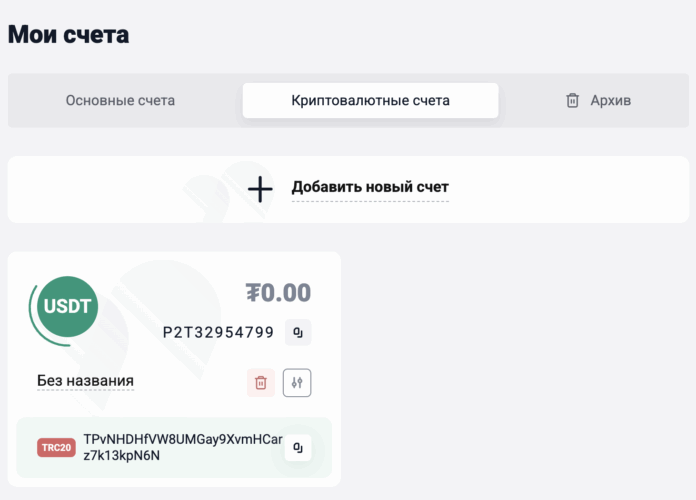696x500 pixels.
Task: Copy the account number P2T32954799
Action: pyautogui.click(x=298, y=332)
